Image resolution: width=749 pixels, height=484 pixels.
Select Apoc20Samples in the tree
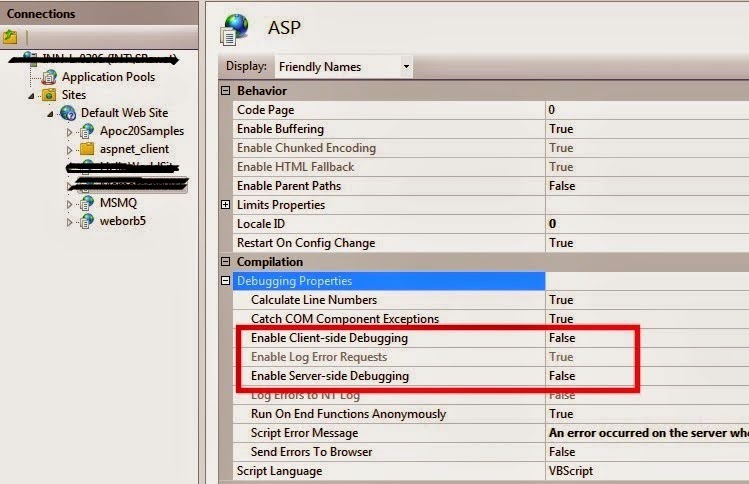click(142, 131)
